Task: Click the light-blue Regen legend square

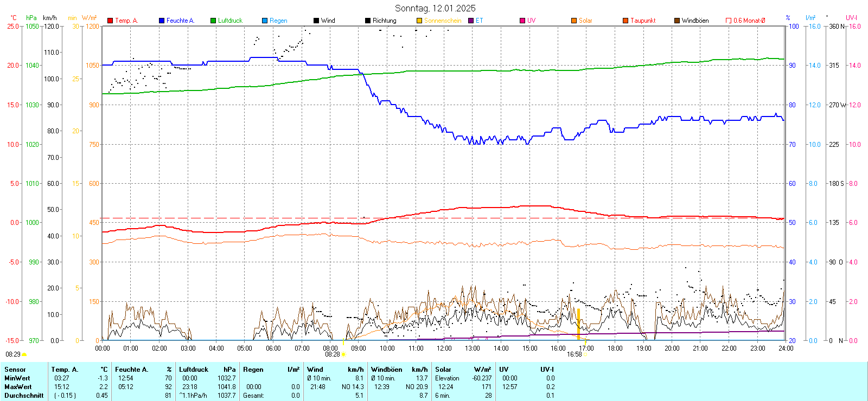Action: coord(265,21)
